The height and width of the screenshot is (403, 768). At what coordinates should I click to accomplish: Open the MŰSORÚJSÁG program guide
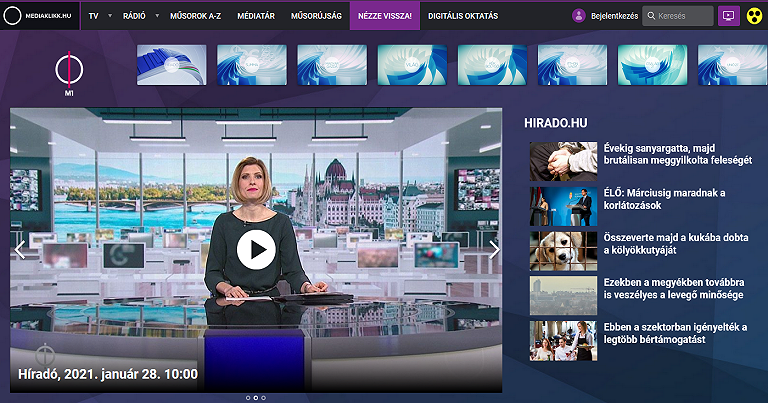pos(316,16)
